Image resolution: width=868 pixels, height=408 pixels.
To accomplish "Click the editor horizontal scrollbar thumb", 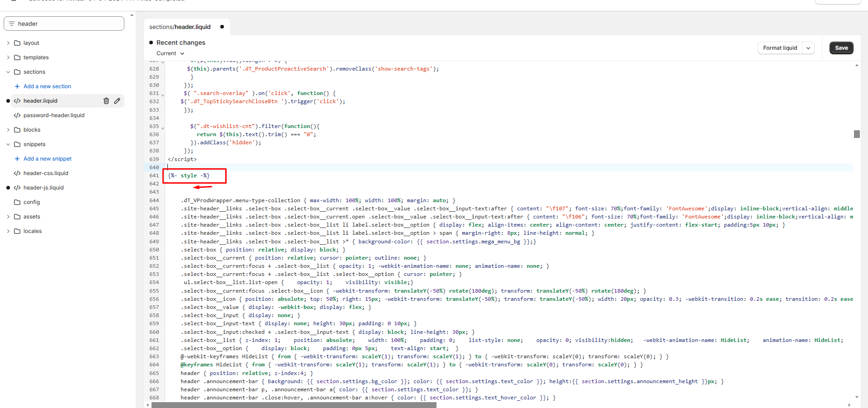I will [294, 405].
